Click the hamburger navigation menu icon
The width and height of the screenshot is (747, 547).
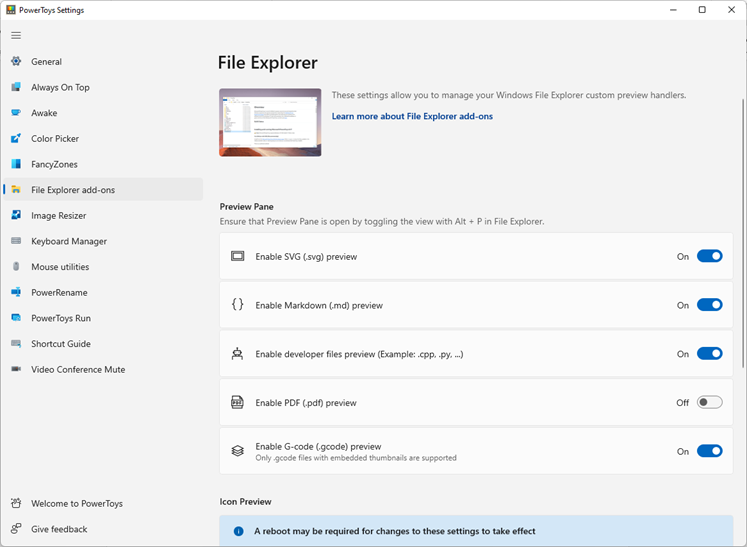tap(16, 35)
